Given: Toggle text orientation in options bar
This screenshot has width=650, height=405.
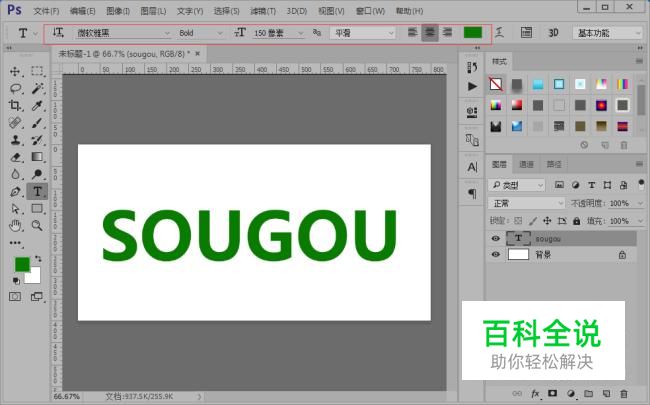Looking at the screenshot, I should 58,32.
